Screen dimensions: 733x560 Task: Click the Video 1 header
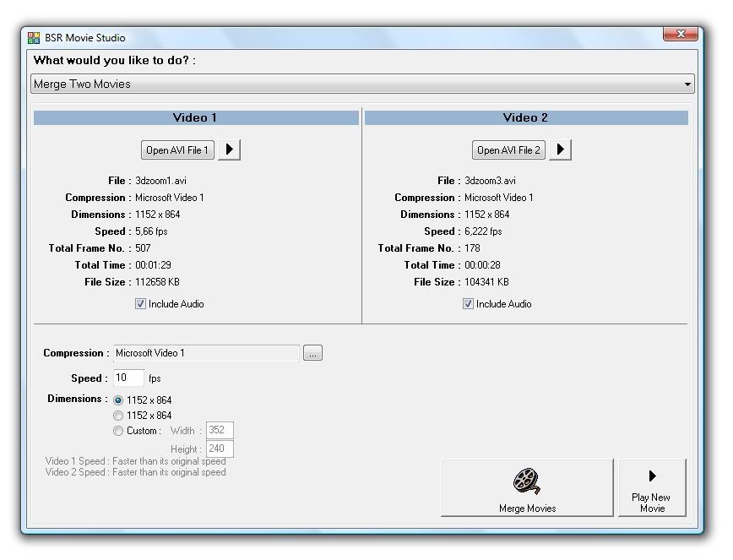(x=196, y=117)
